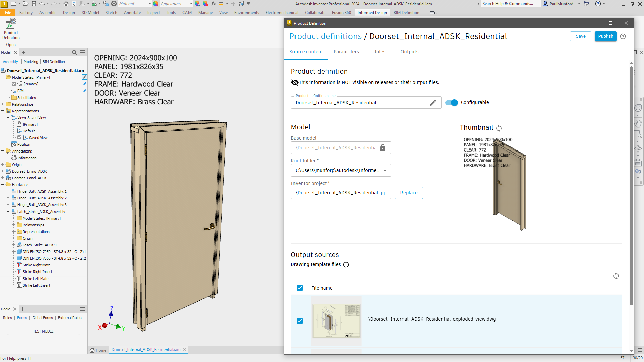The width and height of the screenshot is (644, 362).
Task: Open the Informed Design ribbon tab
Action: click(x=372, y=13)
